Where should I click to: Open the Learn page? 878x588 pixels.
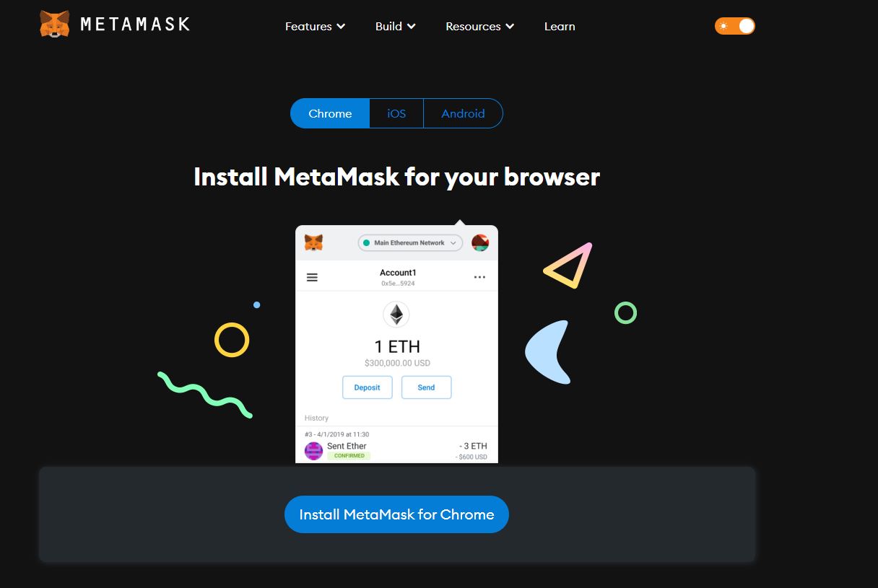point(560,26)
